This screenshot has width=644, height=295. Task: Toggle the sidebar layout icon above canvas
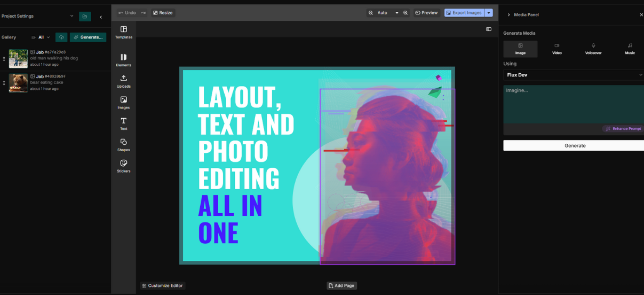click(x=488, y=29)
